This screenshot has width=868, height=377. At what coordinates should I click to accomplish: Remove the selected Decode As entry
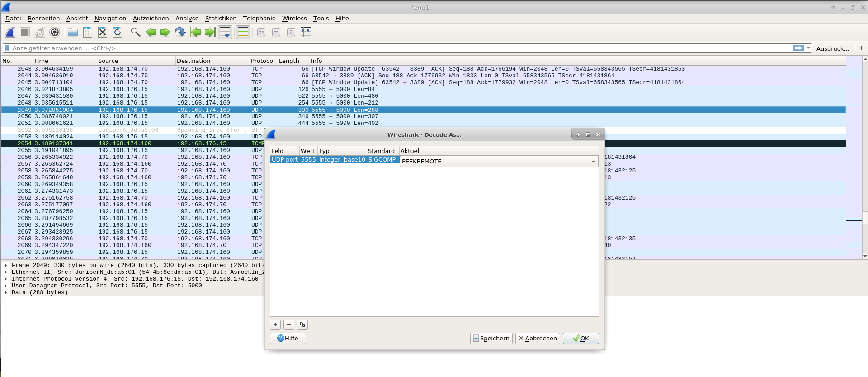click(x=289, y=325)
